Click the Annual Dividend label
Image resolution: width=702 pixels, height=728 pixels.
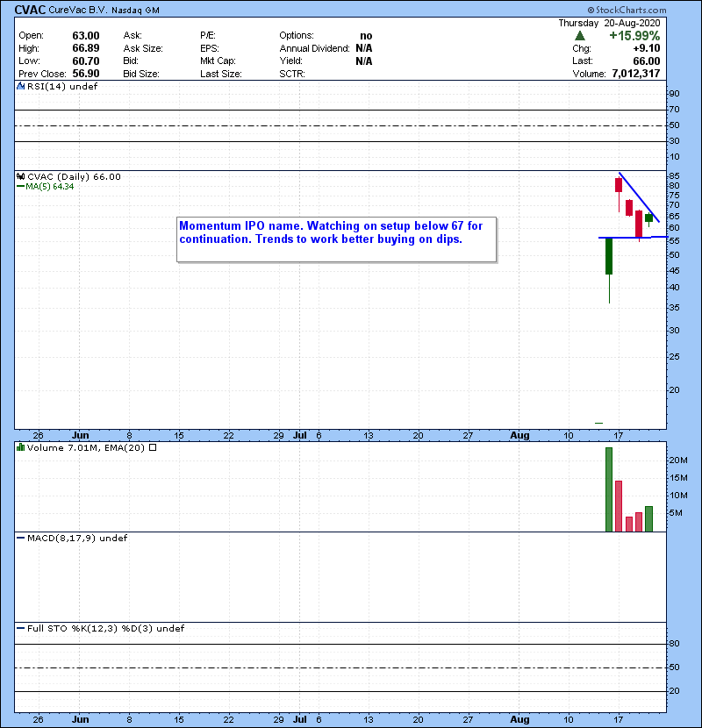pyautogui.click(x=314, y=48)
